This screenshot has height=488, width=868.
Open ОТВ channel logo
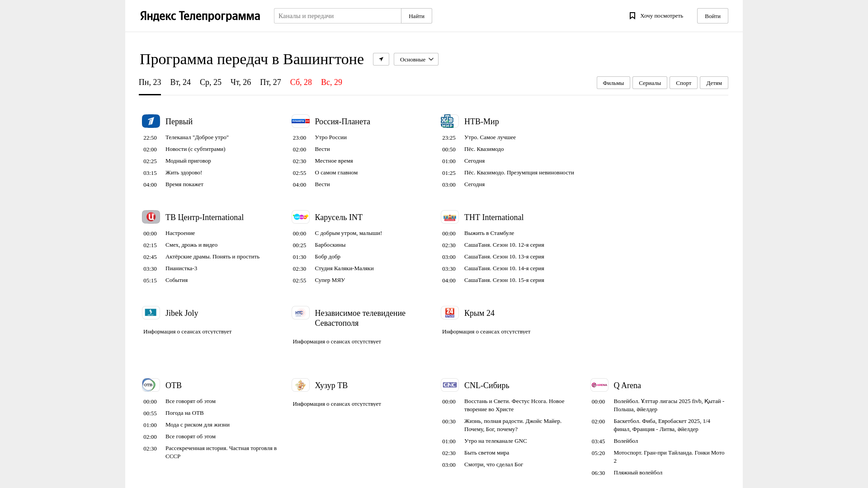coord(151,385)
